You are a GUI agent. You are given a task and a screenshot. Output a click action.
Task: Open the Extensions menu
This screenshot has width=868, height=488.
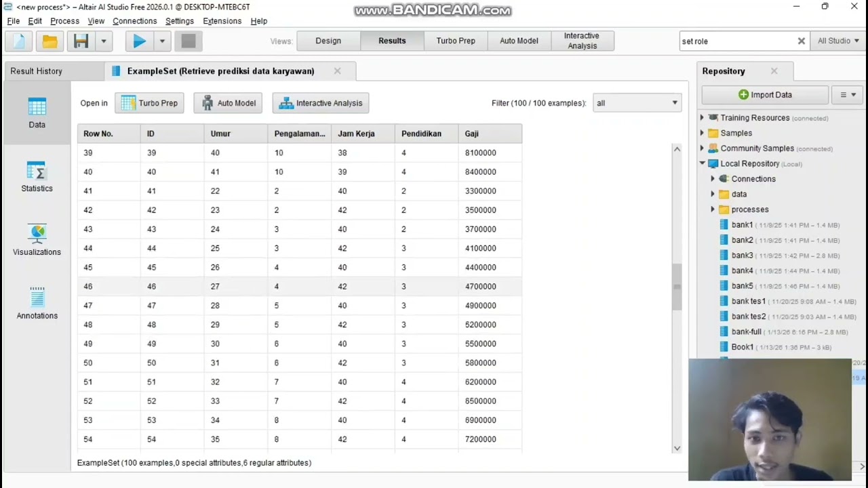(x=222, y=21)
